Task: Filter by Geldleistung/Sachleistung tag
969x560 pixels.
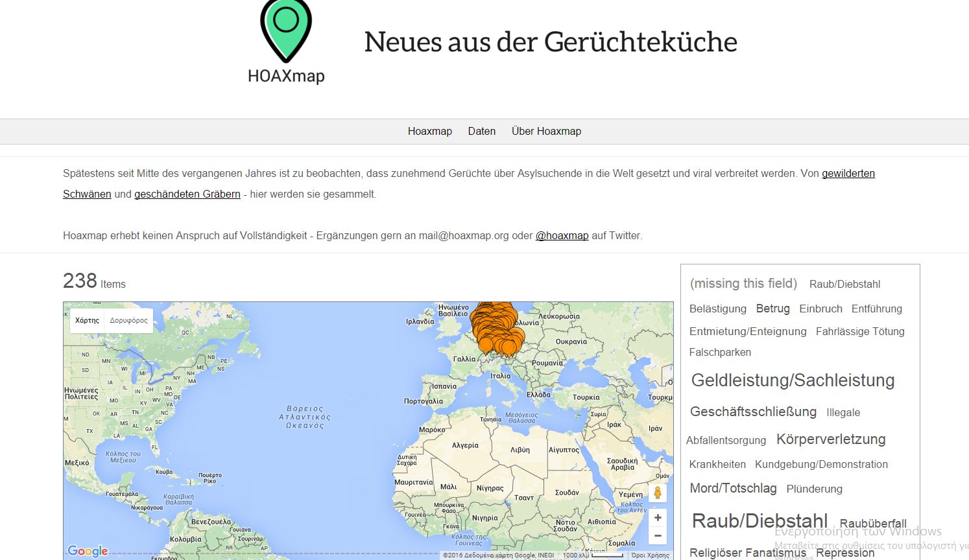Action: pos(793,380)
